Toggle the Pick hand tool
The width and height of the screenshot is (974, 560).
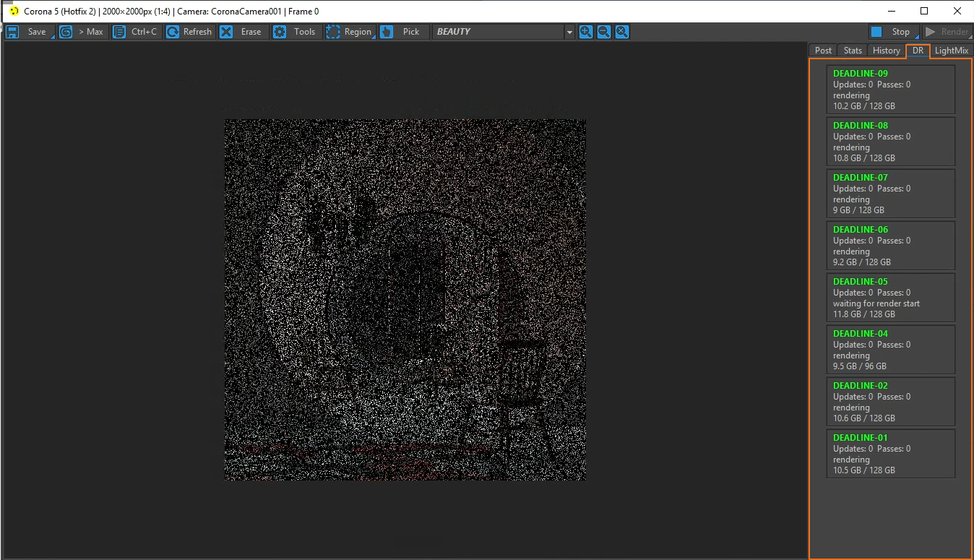[387, 32]
